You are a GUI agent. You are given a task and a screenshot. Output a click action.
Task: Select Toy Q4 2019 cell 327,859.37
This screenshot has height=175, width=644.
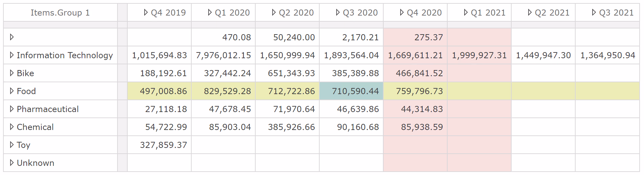(x=163, y=145)
